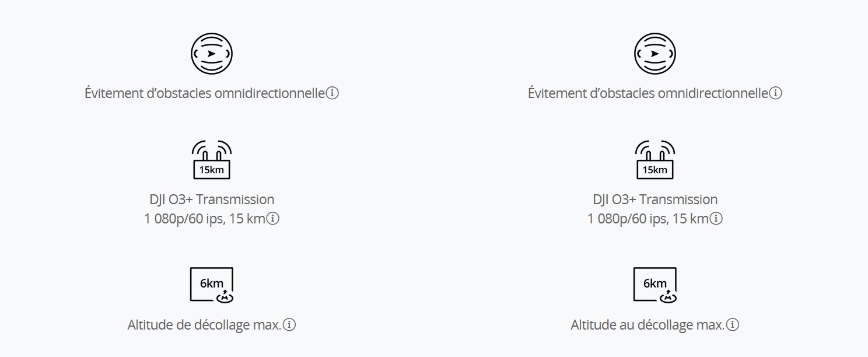
Task: Open info icon next to 'Altitude au décollage max.'
Action: coord(733,324)
